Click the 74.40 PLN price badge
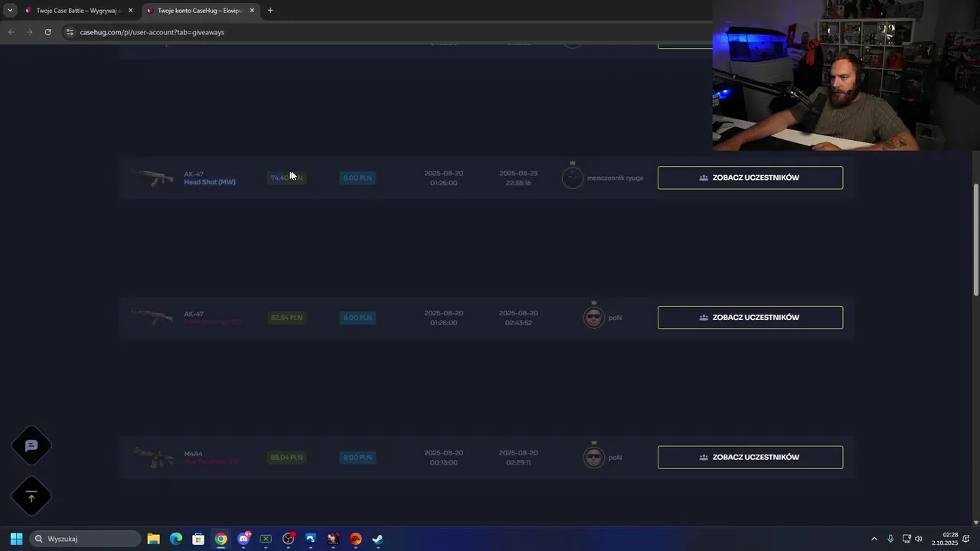The width and height of the screenshot is (980, 551). click(x=286, y=178)
